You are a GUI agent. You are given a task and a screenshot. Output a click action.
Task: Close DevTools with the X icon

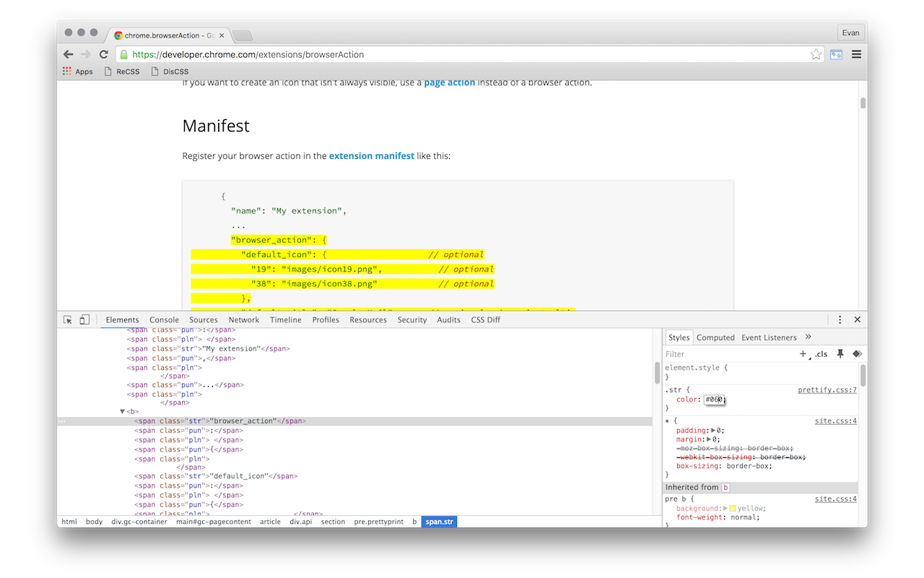tap(858, 319)
